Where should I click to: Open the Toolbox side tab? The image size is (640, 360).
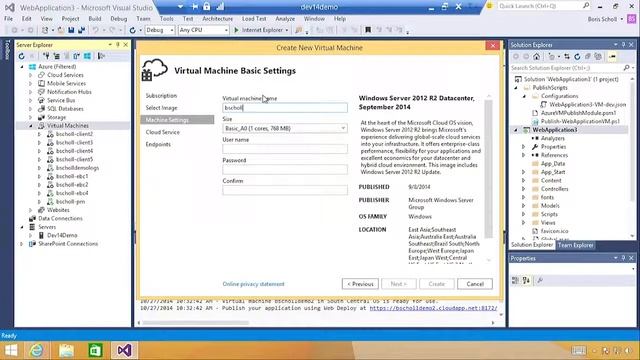pos(7,50)
